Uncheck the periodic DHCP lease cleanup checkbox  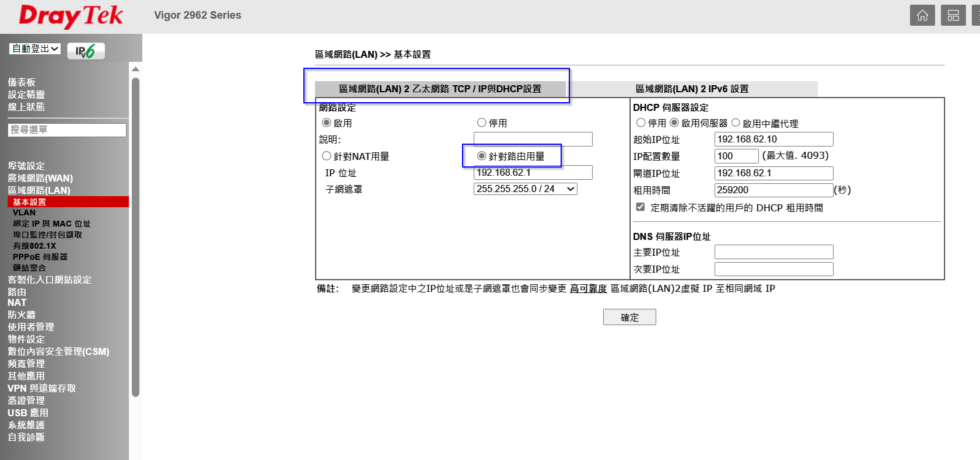[x=640, y=207]
